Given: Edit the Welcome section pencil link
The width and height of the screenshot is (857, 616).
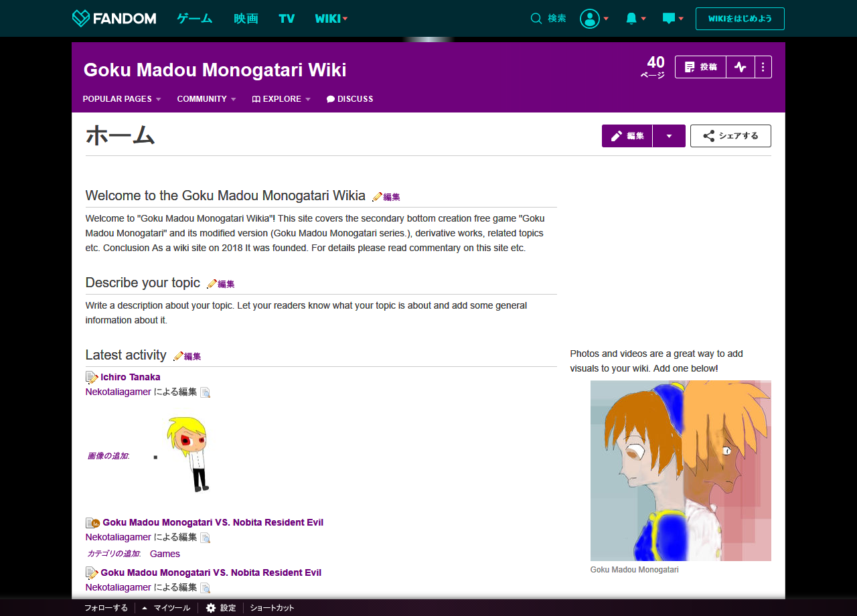Looking at the screenshot, I should pyautogui.click(x=386, y=197).
